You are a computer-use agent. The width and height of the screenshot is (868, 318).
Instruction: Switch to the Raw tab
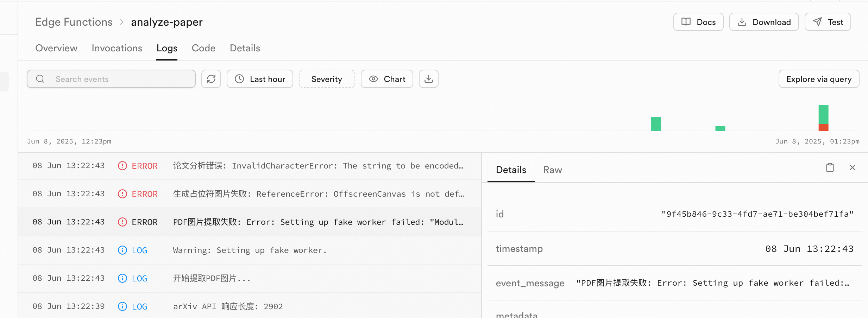(553, 170)
